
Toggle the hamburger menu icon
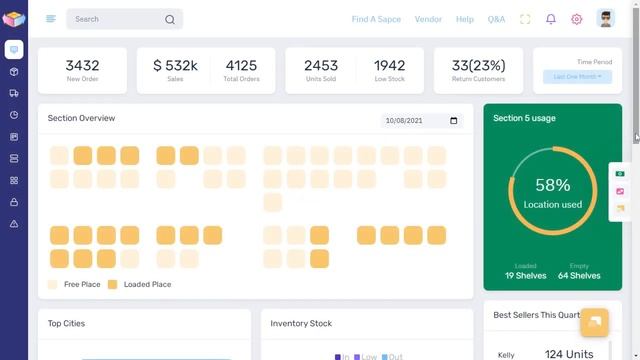tap(51, 19)
